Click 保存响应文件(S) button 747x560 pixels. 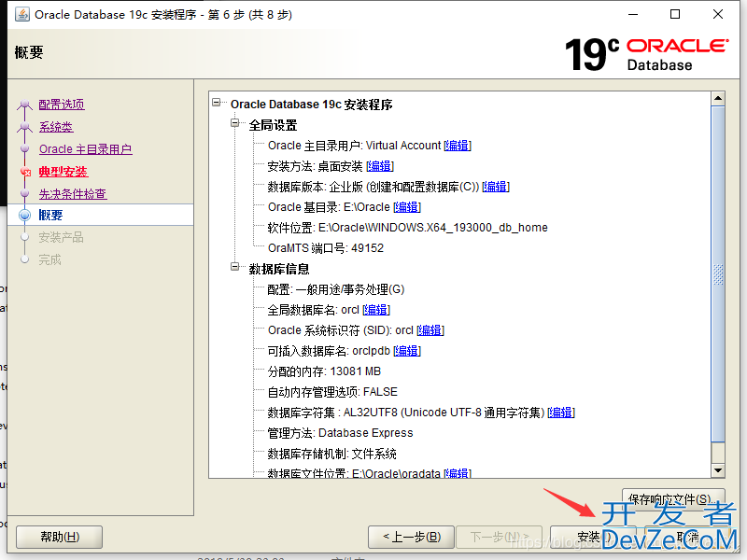(673, 499)
